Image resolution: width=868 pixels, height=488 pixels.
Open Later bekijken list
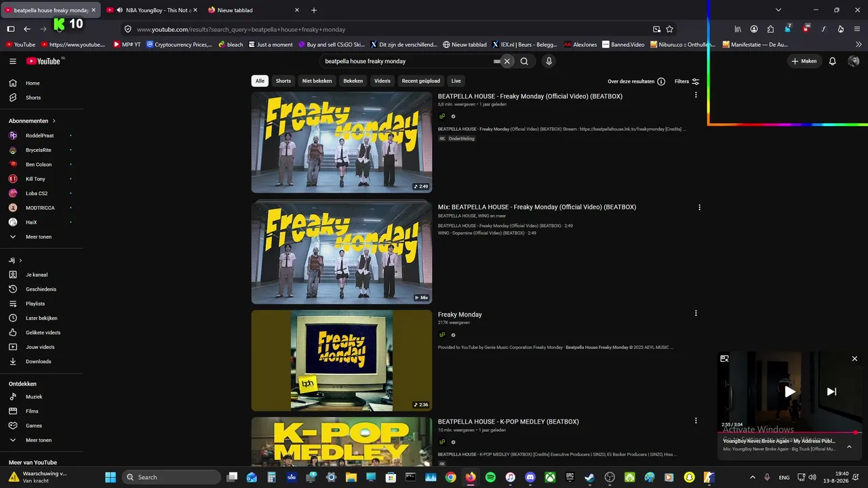point(42,318)
